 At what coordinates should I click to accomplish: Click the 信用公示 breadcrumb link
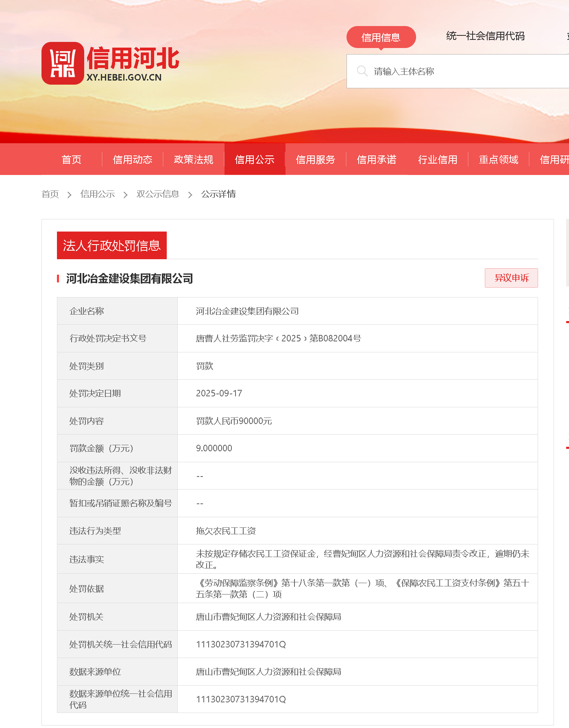point(98,194)
